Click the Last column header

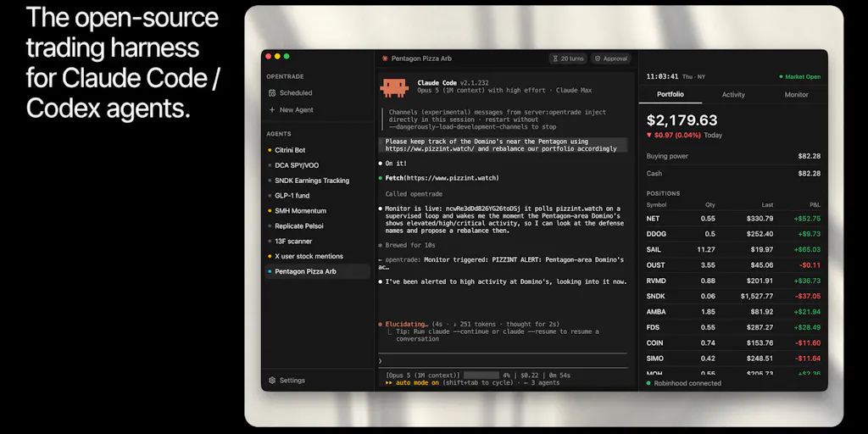pyautogui.click(x=767, y=205)
